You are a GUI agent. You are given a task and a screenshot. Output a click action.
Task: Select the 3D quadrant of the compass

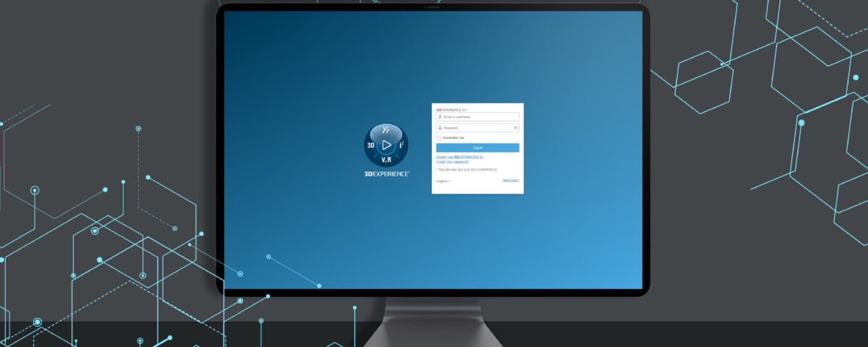coord(371,145)
